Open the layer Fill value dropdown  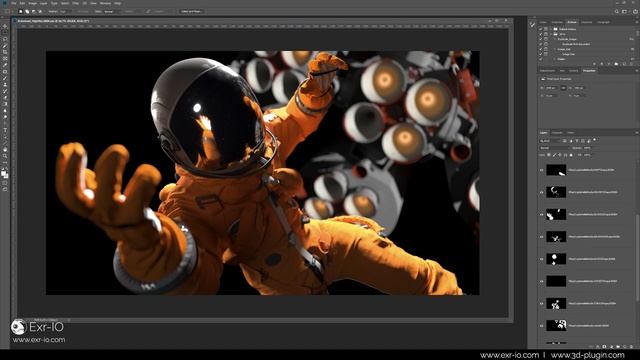(587, 155)
